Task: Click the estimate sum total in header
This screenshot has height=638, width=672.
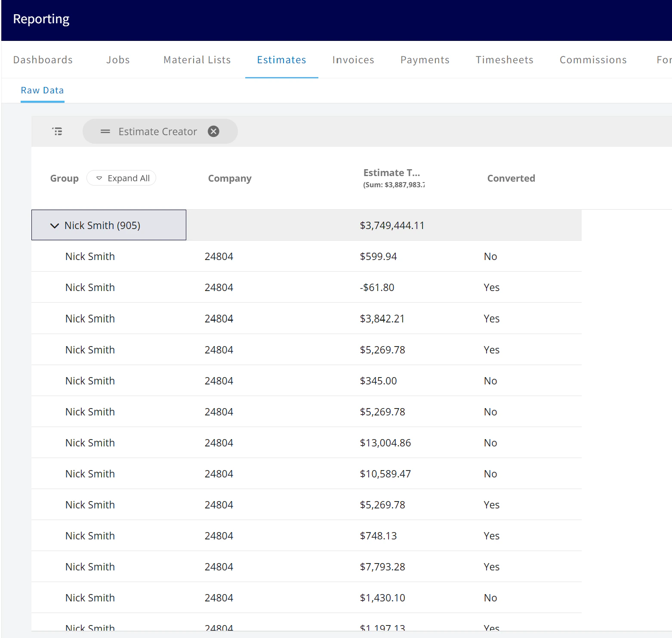Action: click(394, 185)
